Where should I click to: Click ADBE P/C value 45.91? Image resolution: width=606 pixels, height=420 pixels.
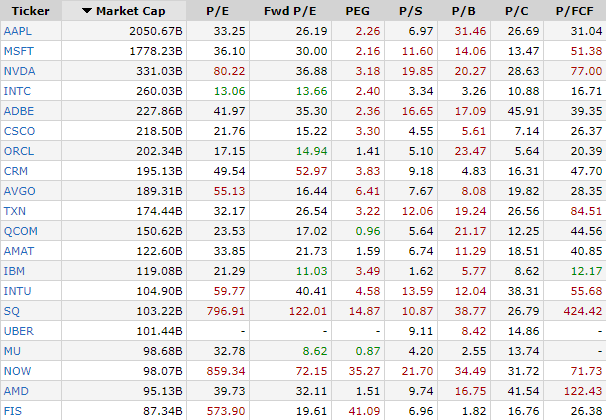523,111
